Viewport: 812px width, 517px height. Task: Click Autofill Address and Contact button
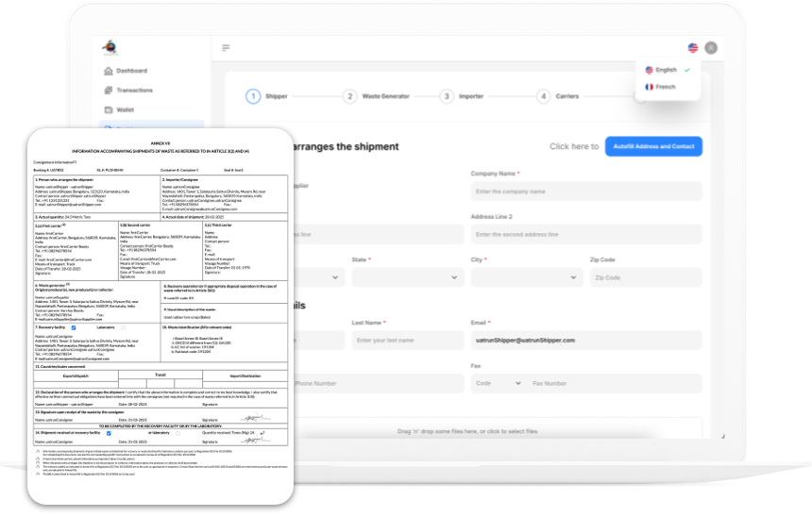(653, 146)
